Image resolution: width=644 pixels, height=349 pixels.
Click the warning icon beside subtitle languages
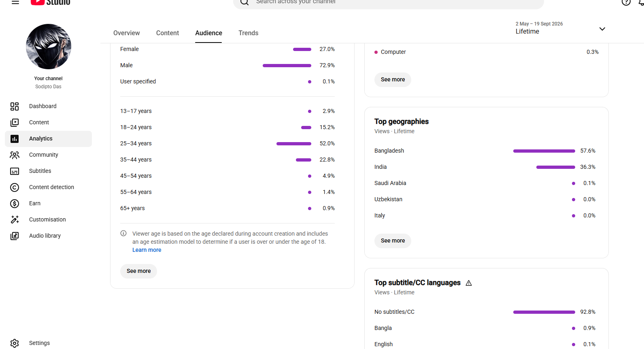469,283
